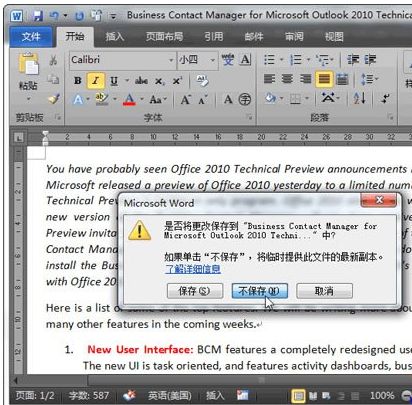Open the Undo history dropdown arrow
The image size is (412, 405).
(65, 16)
